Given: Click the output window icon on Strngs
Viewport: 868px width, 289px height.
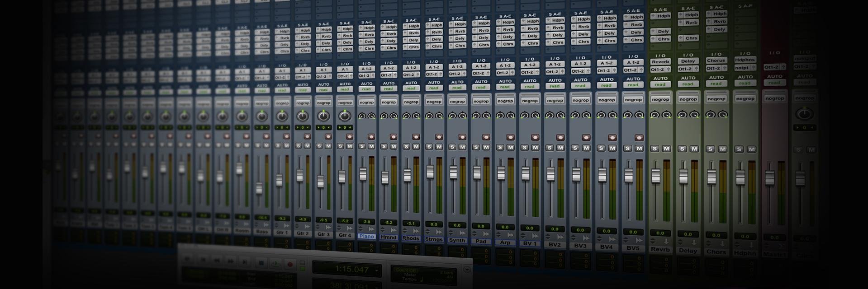Looking at the screenshot, I should point(439,232).
